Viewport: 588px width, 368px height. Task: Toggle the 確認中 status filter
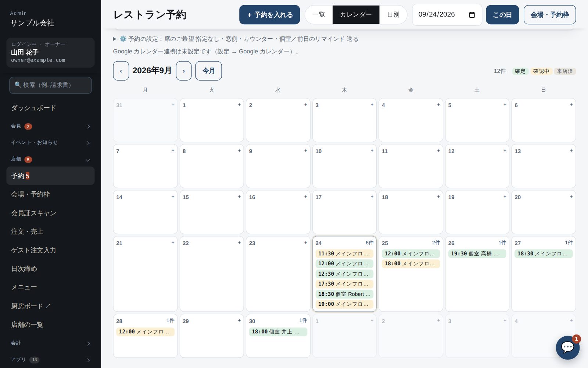click(x=541, y=71)
